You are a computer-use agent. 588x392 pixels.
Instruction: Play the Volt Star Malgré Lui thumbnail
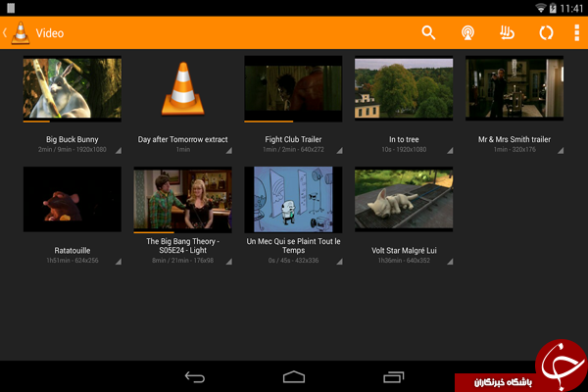coord(404,199)
